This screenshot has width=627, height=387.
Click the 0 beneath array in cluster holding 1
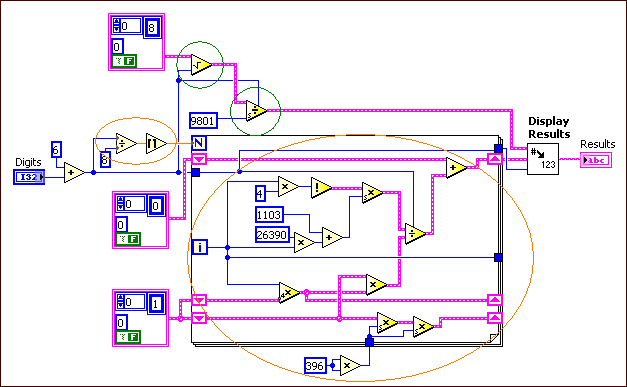(x=121, y=323)
